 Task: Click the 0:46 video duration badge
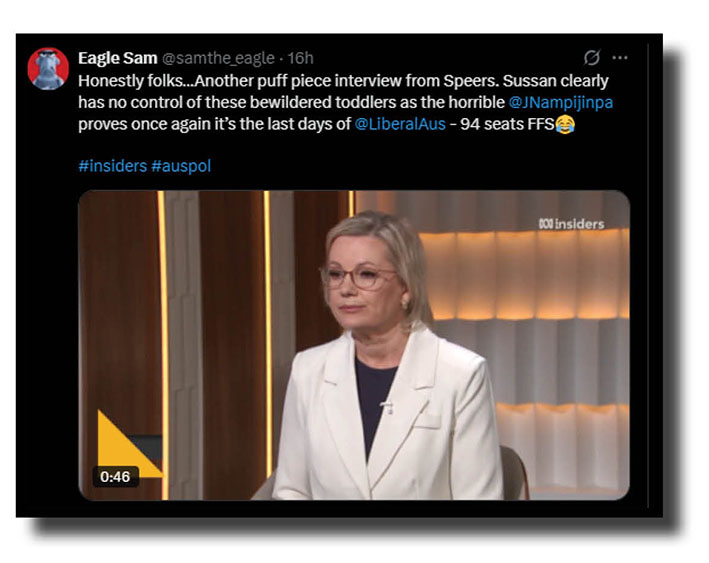[115, 477]
